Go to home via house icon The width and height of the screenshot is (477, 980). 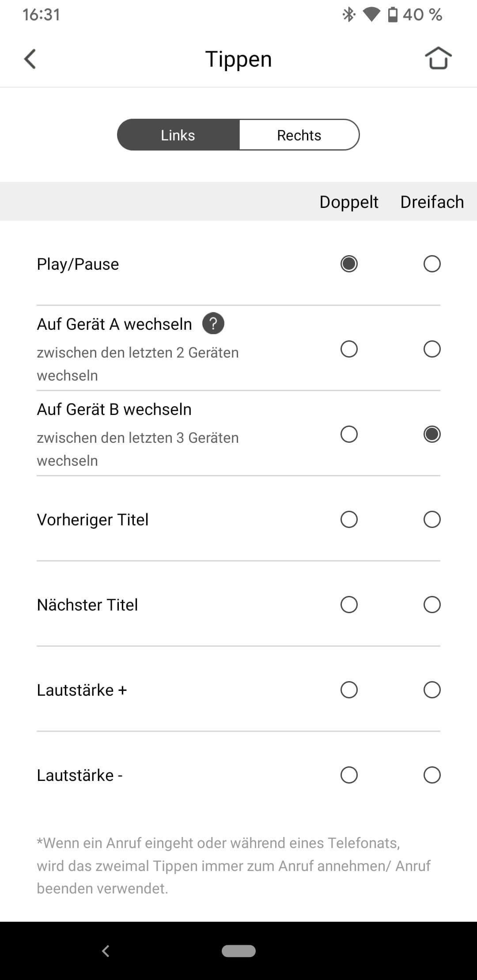click(438, 58)
